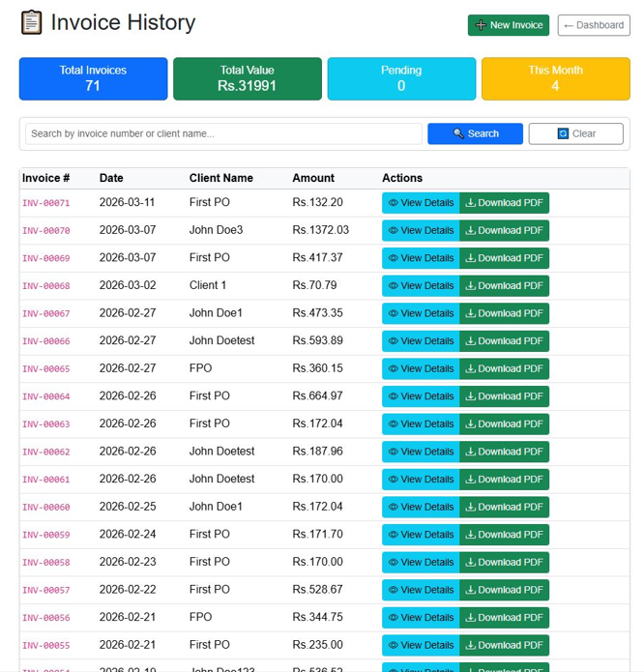
Task: Click invoice number INV-00063
Action: (45, 424)
